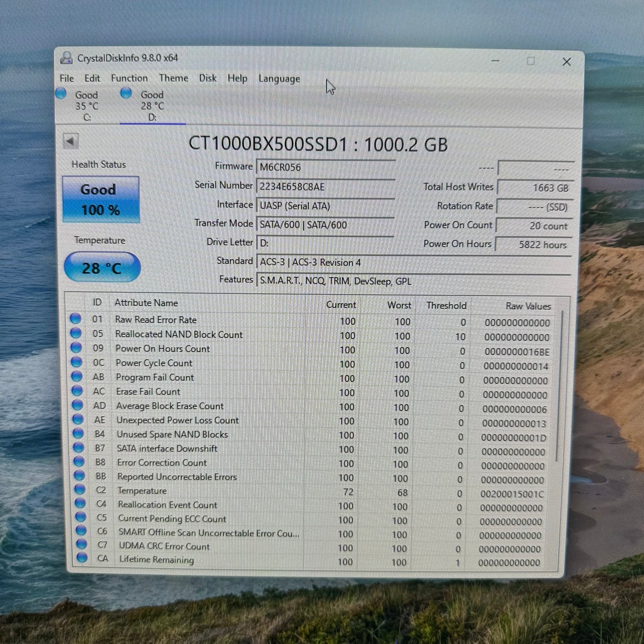644x644 pixels.
Task: Minimize the CrystalDiskInfo window
Action: tap(495, 61)
